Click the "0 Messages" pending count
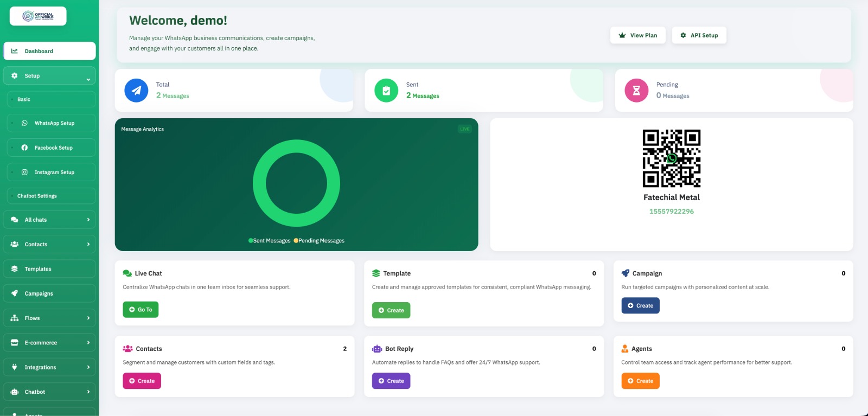 (673, 95)
